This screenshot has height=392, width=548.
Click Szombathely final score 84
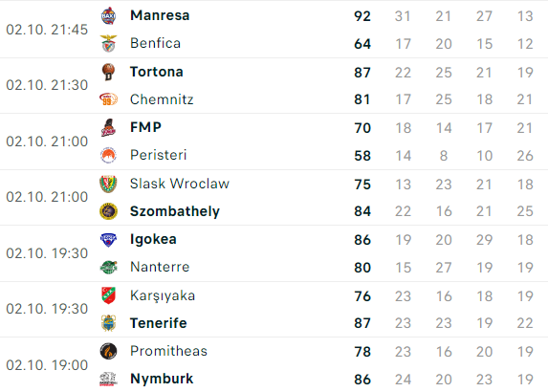click(362, 211)
